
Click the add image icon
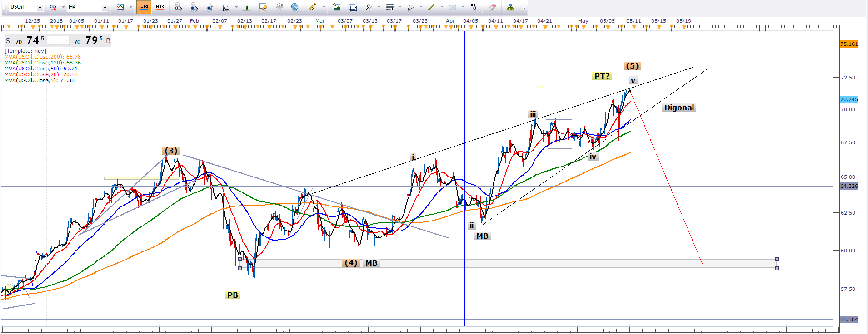[x=337, y=7]
